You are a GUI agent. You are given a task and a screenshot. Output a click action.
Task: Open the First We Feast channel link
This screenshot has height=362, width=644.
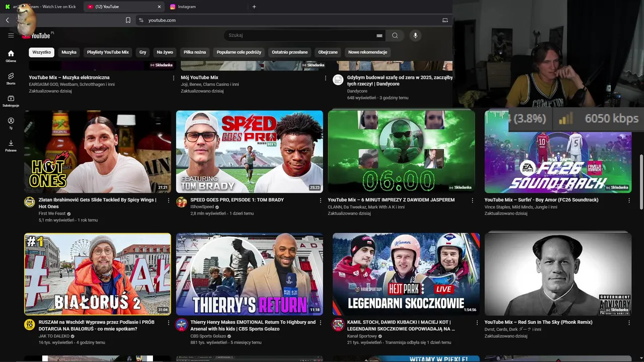52,214
